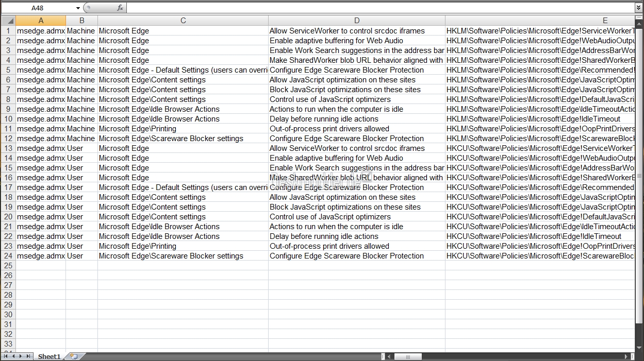Select 'Allow JavaScript optimization on these sites' in row 6

click(x=357, y=80)
